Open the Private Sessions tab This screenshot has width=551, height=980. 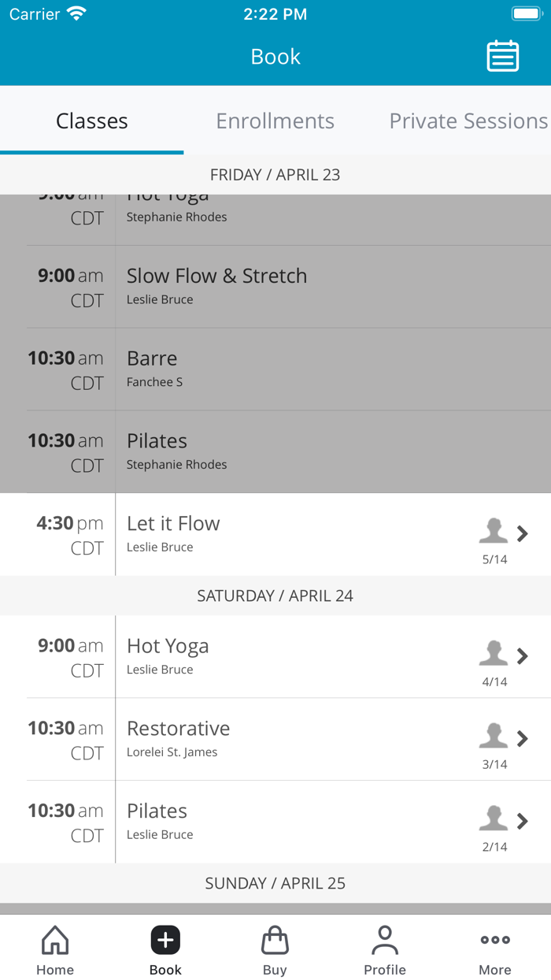click(x=468, y=121)
